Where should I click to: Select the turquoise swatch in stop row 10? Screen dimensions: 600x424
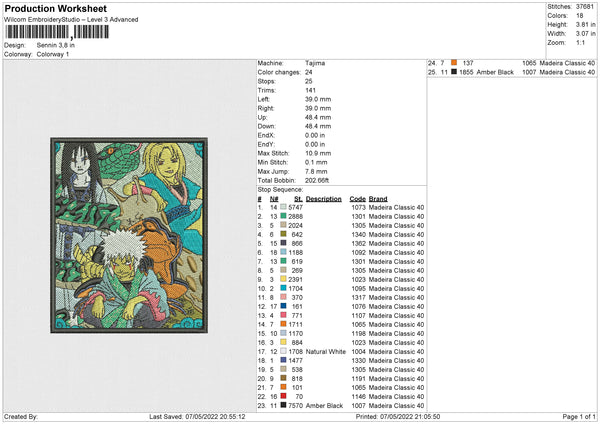[x=283, y=288]
